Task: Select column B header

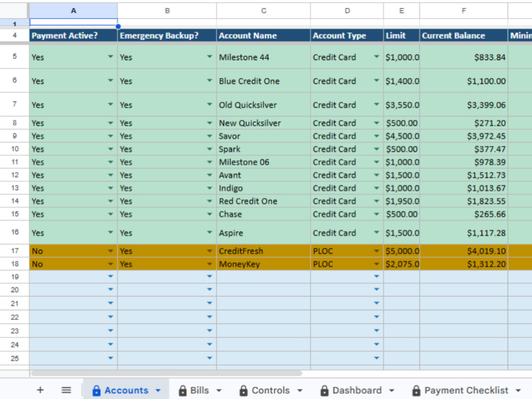Action: coord(167,11)
